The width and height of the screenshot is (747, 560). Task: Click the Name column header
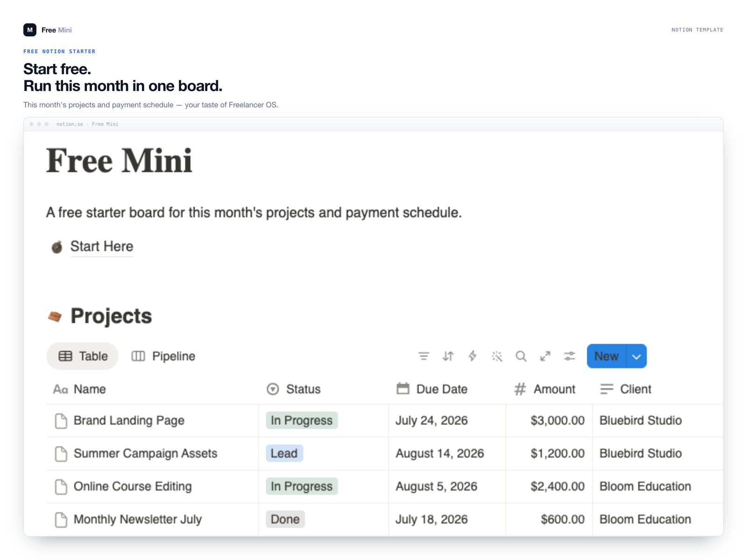pyautogui.click(x=152, y=389)
